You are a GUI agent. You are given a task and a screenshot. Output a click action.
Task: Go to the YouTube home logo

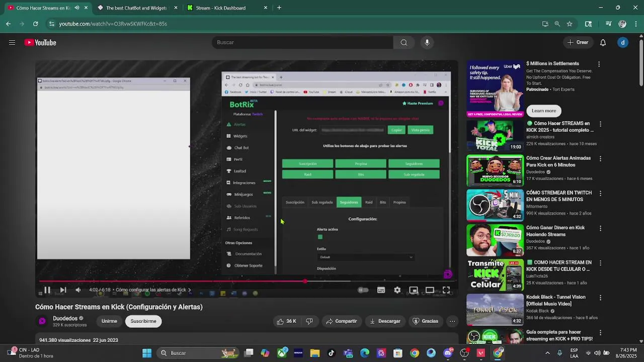(x=40, y=43)
